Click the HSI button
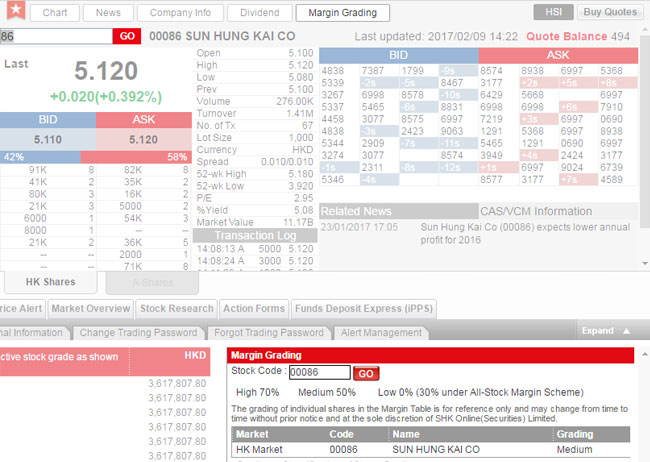The width and height of the screenshot is (650, 462). pos(553,12)
